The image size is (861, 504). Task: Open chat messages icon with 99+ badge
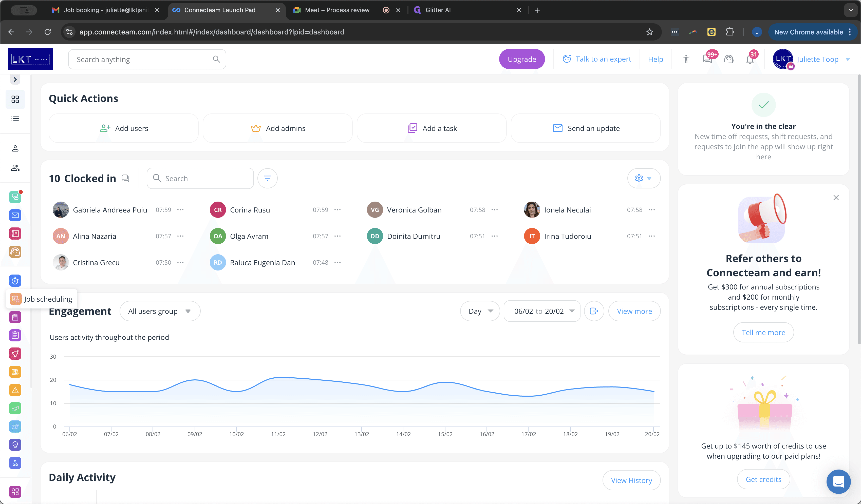pos(708,59)
